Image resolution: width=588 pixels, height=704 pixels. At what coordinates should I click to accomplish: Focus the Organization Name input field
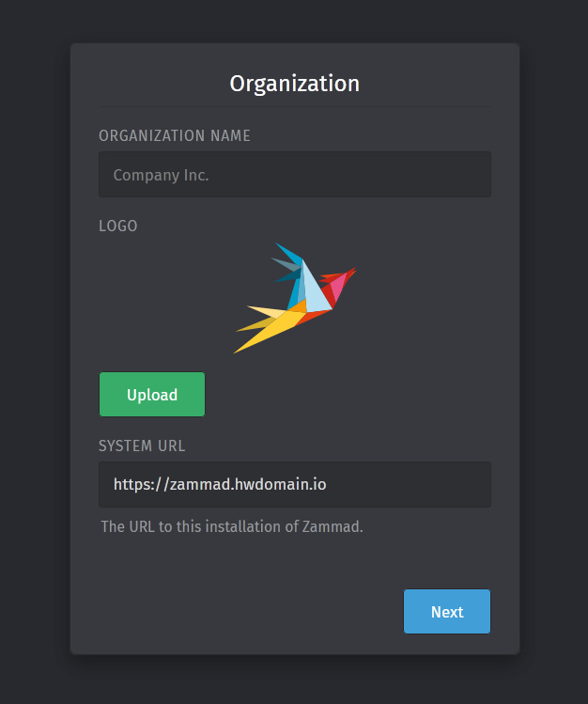click(x=295, y=175)
